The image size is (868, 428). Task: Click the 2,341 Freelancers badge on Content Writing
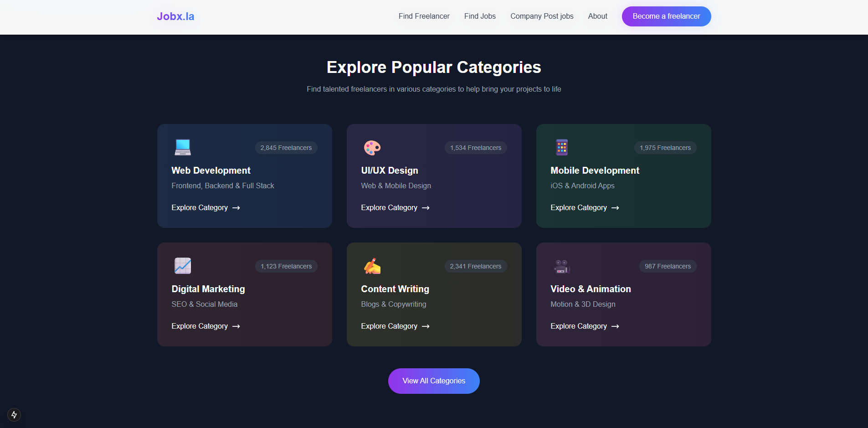tap(476, 266)
